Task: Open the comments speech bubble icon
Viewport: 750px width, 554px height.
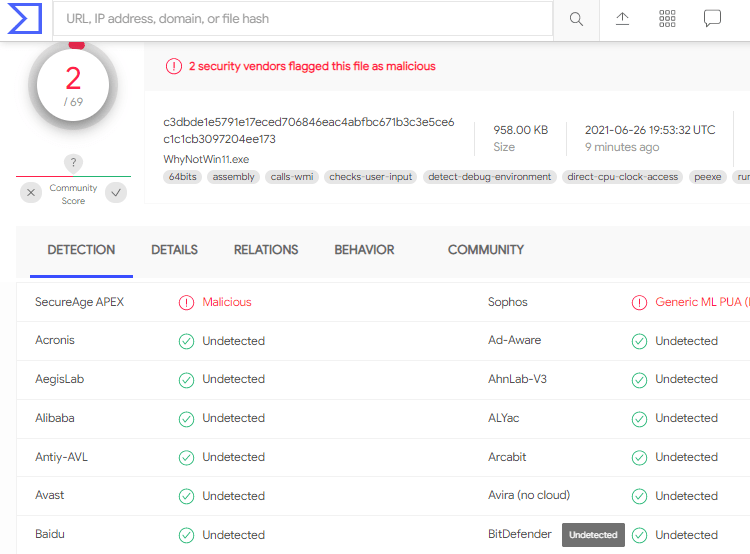Action: [712, 19]
